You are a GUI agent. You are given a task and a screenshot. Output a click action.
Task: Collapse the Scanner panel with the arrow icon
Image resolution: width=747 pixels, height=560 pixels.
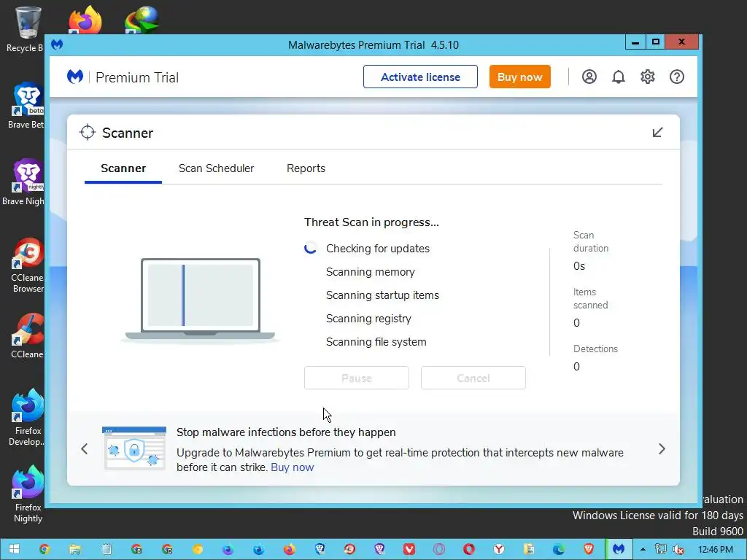(657, 133)
